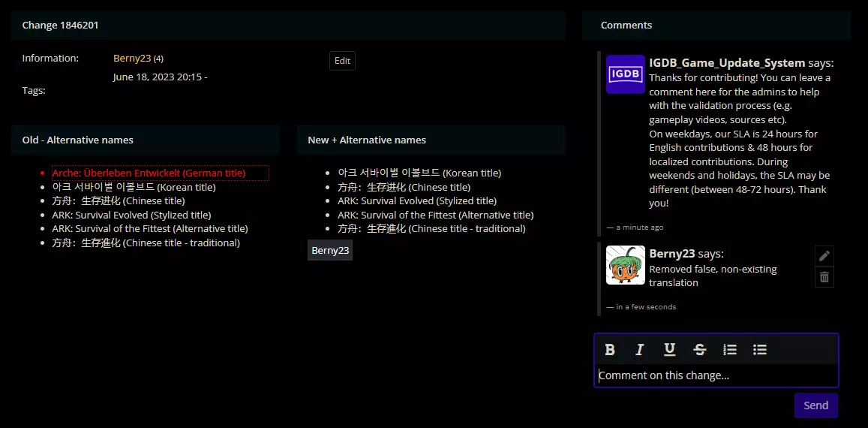The image size is (868, 428).
Task: Click 'New + Alternative names' heading
Action: click(x=366, y=140)
